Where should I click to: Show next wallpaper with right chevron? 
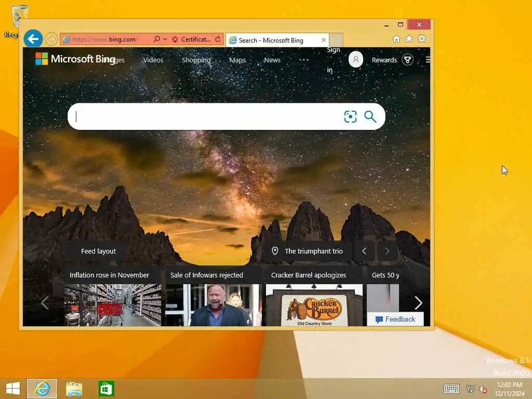click(387, 251)
